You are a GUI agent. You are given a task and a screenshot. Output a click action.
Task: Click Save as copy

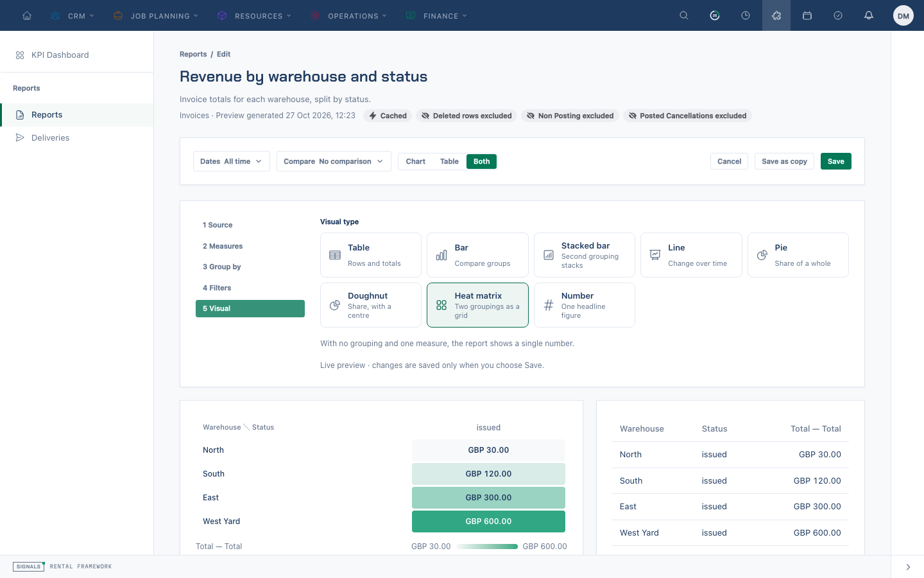click(x=785, y=161)
